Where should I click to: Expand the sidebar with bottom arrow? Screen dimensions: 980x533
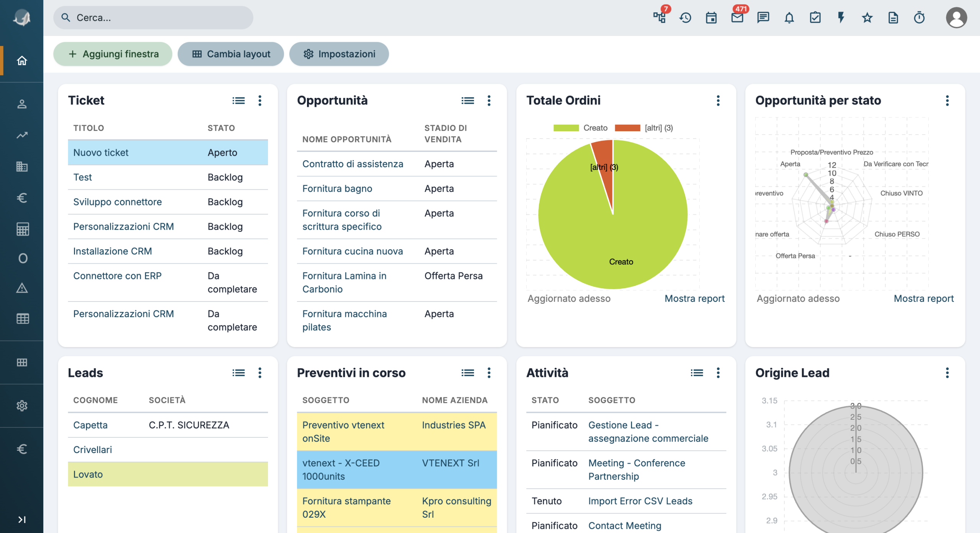[22, 520]
